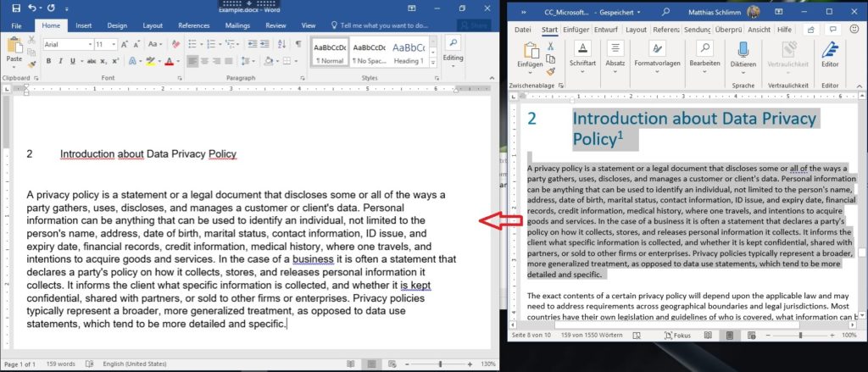Click the red font color button
The width and height of the screenshot is (868, 372).
(x=168, y=61)
